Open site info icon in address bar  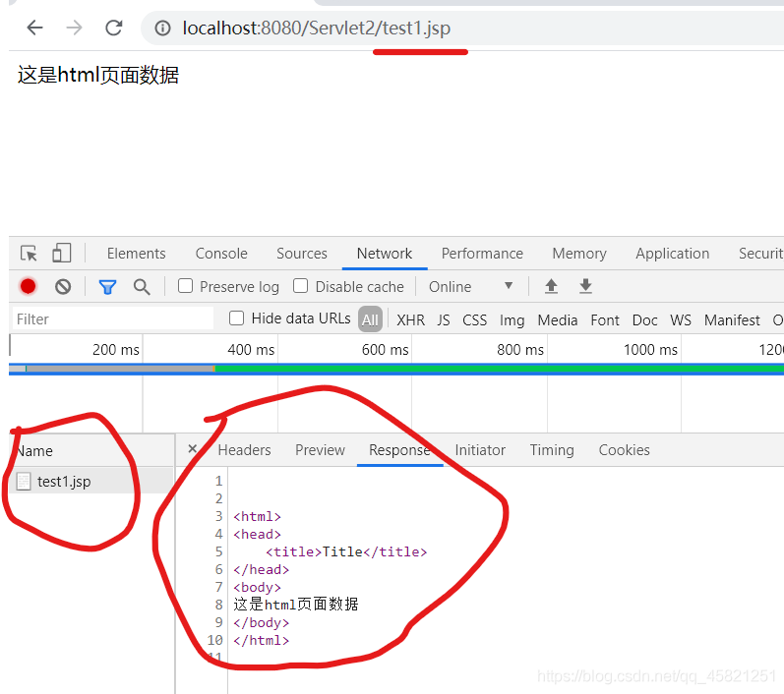click(x=162, y=28)
